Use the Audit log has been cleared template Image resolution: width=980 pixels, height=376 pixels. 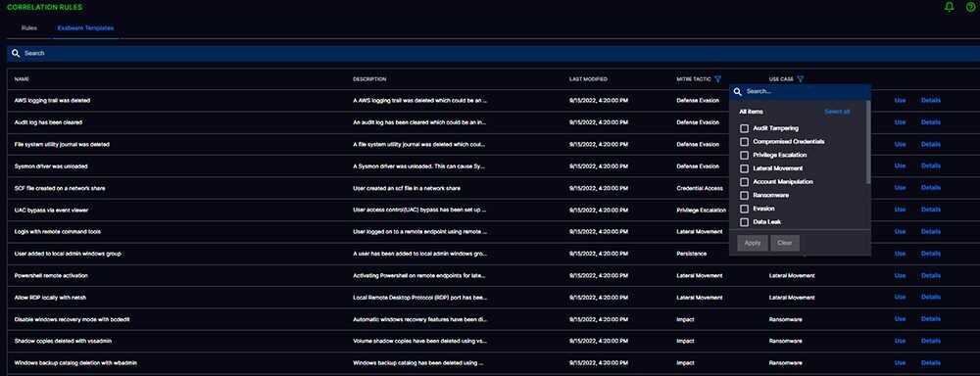coord(900,122)
